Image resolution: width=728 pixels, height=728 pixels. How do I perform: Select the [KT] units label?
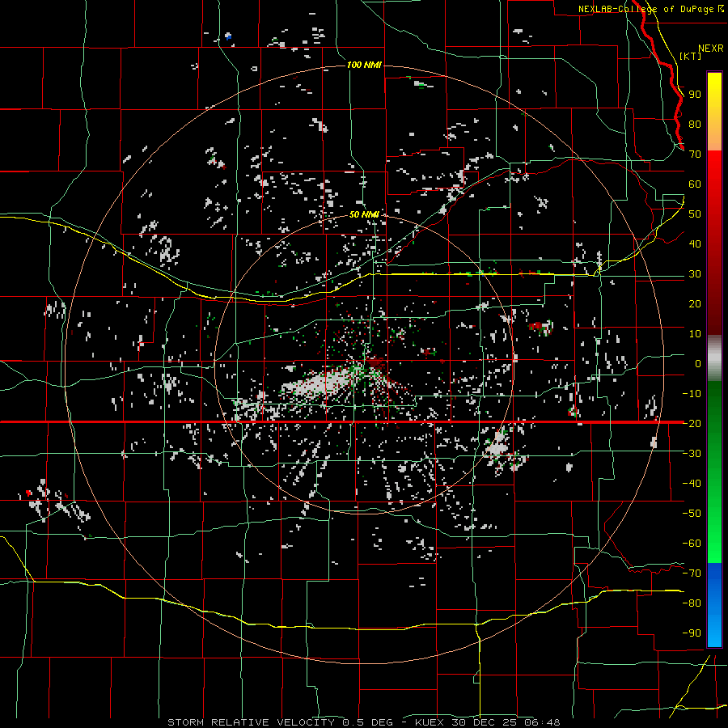(x=691, y=56)
